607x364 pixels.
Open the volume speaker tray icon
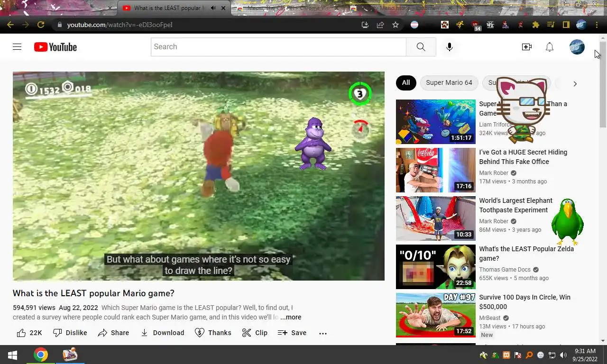coord(563,355)
